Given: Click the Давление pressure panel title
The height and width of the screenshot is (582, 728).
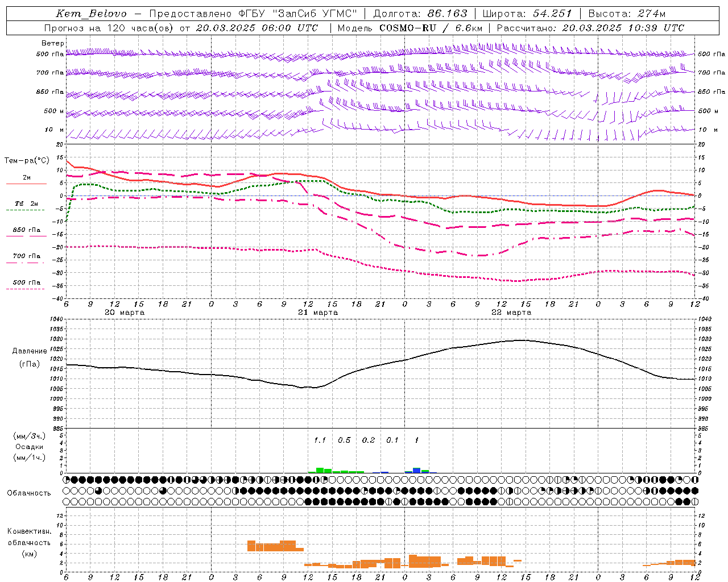Looking at the screenshot, I should coord(29,351).
